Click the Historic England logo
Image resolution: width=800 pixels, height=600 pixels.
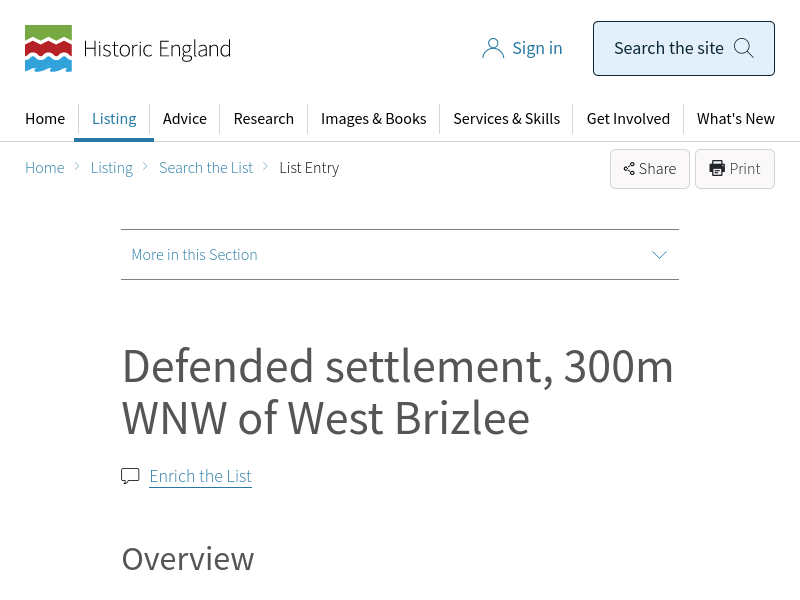(128, 49)
